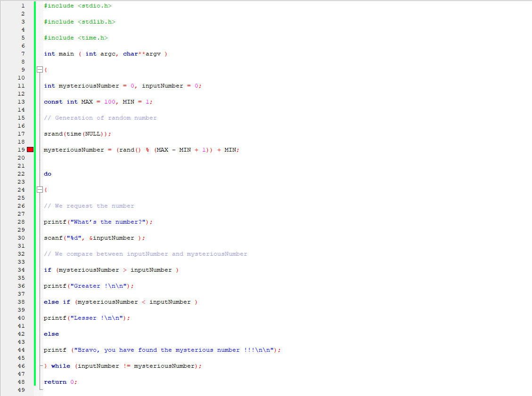Add a breakpoint next to return 0 statement
532x396 pixels.
[x=30, y=381]
